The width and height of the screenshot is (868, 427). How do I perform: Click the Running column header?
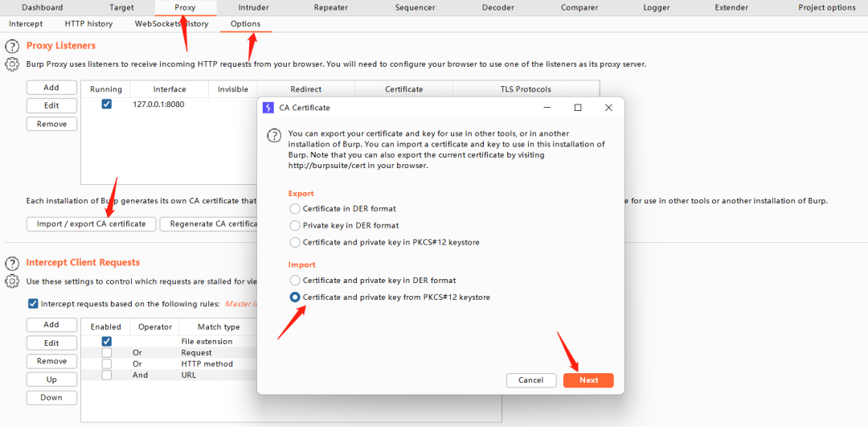pyautogui.click(x=106, y=89)
